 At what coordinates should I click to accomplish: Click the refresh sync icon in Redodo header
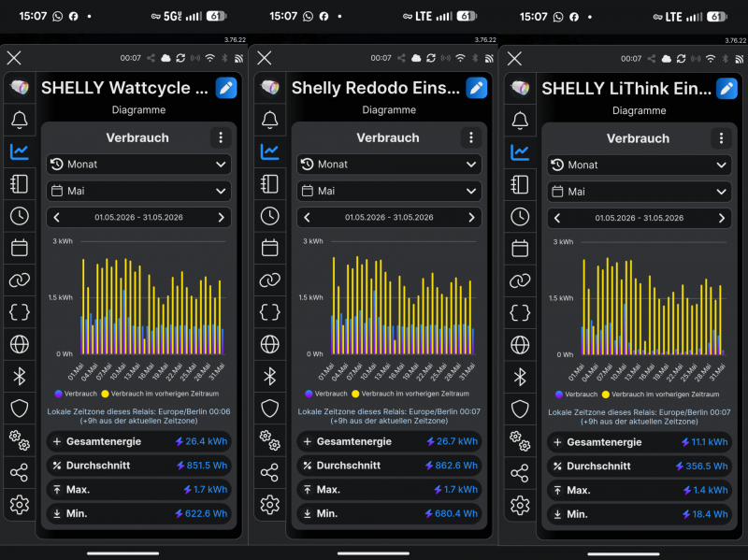[431, 58]
